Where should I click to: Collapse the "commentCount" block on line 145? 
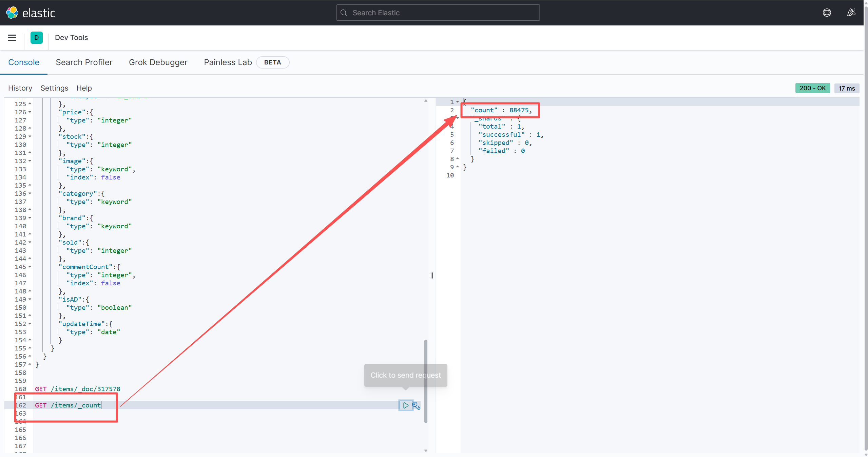30,267
